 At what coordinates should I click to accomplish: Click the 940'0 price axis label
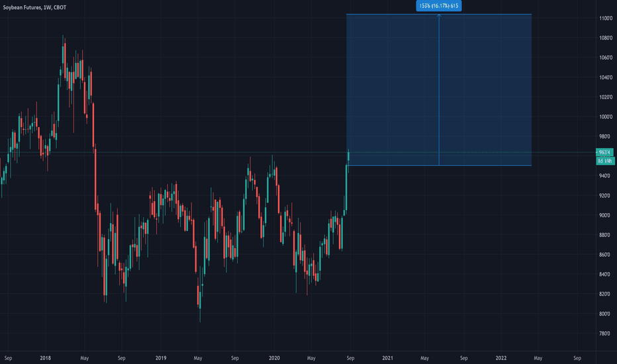click(605, 176)
